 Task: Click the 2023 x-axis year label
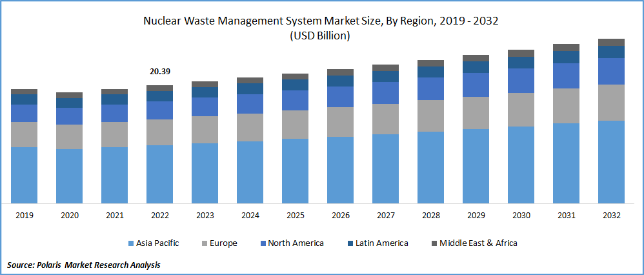pos(205,216)
